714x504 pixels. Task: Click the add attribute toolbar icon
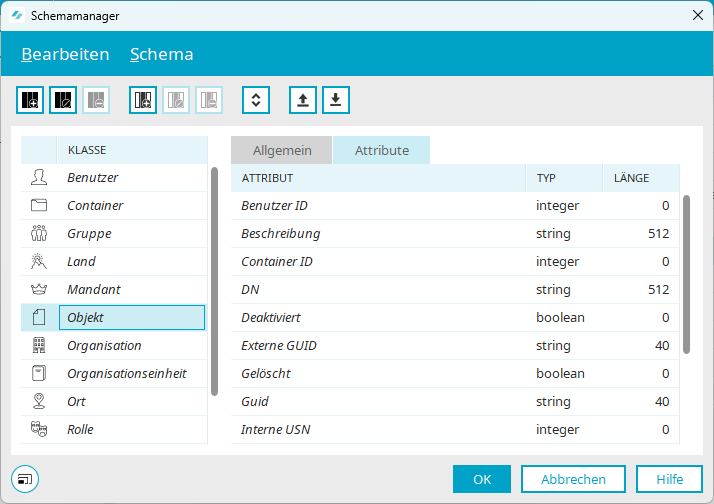click(143, 99)
